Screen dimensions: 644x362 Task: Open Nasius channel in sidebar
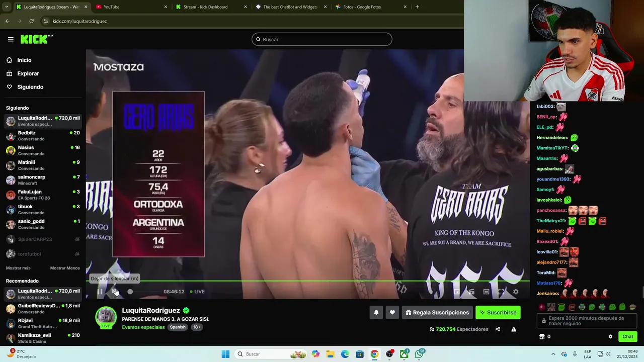click(43, 151)
